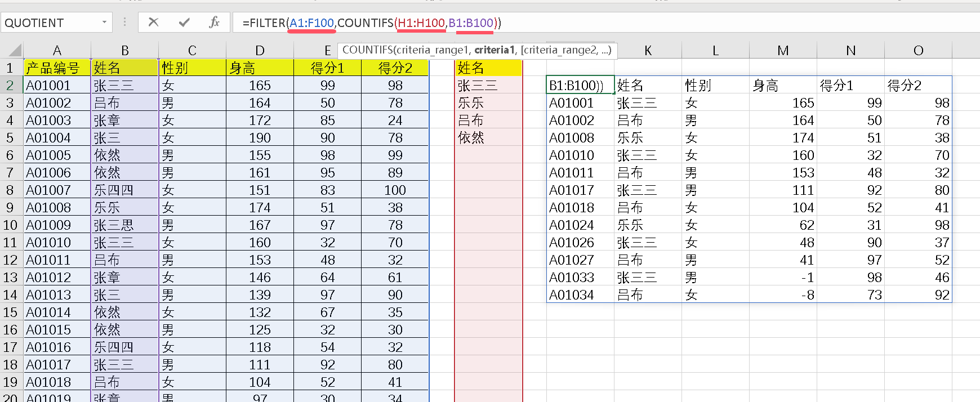
Task: Select column C header
Action: pos(192,50)
